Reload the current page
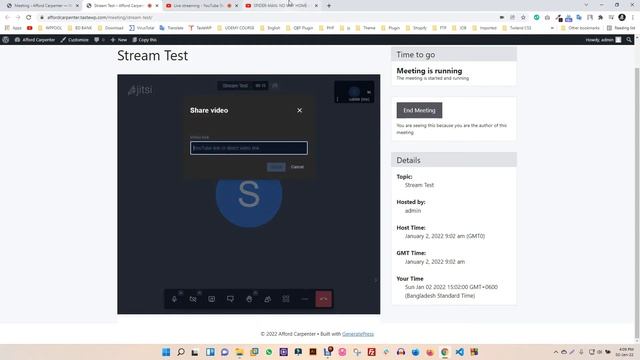 pyautogui.click(x=29, y=18)
